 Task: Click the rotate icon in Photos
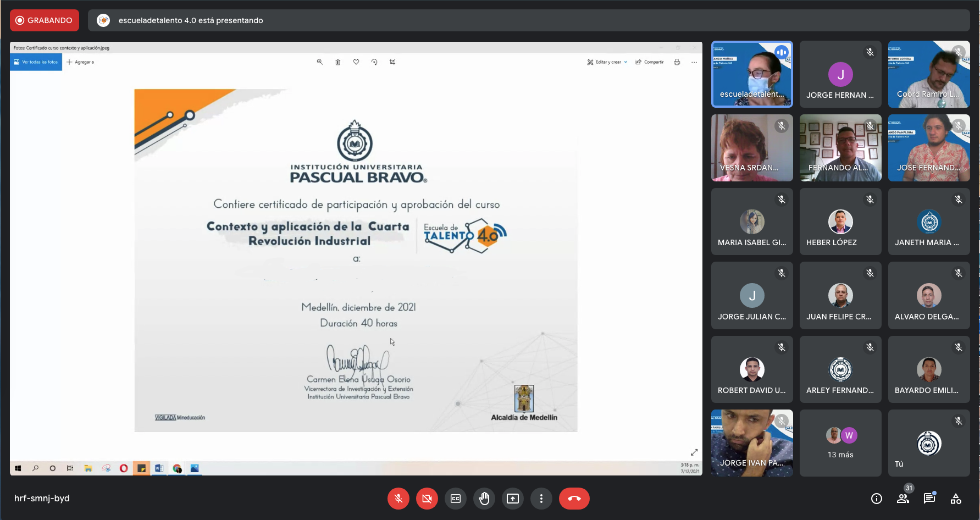click(x=374, y=62)
